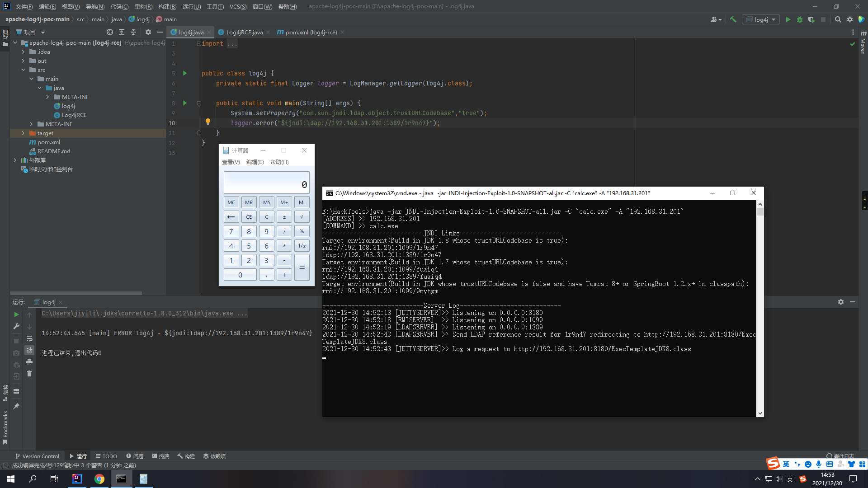Toggle scroll to end in run console
This screenshot has height=488, width=868.
(x=29, y=350)
